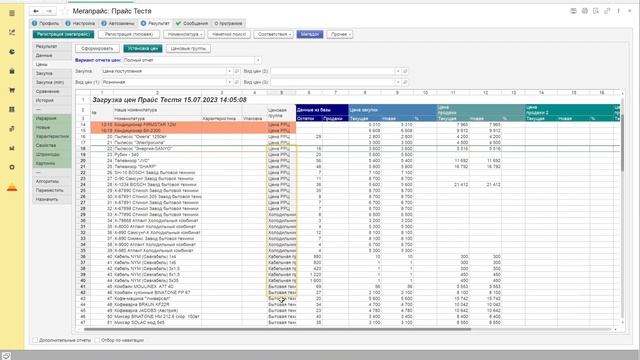Click the grid icon in left sidebar
The image size is (640, 360).
tap(12, 109)
